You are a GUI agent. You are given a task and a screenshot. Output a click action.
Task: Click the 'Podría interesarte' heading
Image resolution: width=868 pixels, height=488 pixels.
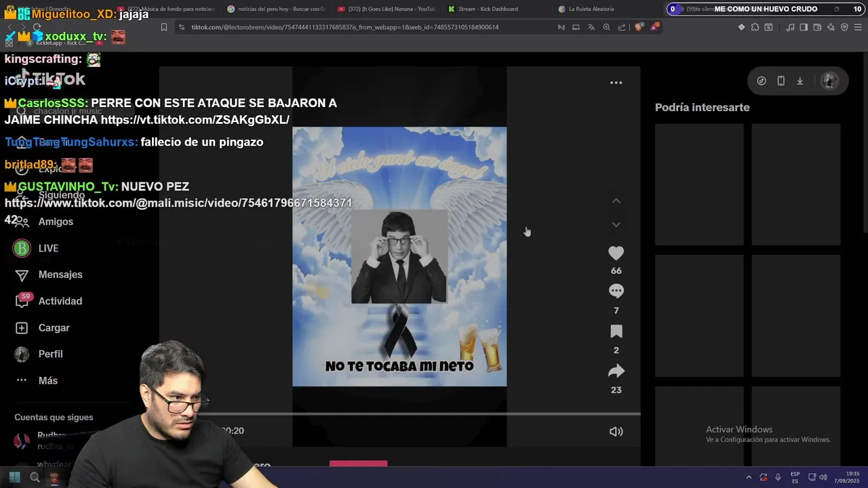pyautogui.click(x=702, y=107)
